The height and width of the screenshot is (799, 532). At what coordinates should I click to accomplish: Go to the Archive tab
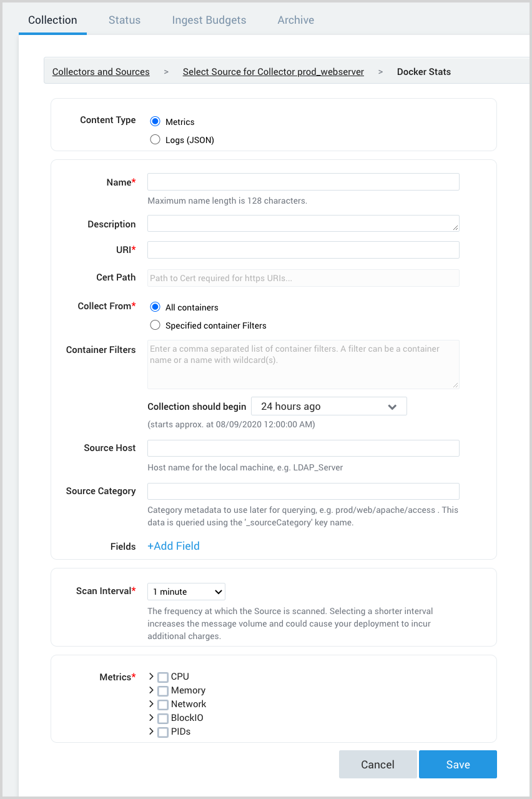[x=295, y=20]
